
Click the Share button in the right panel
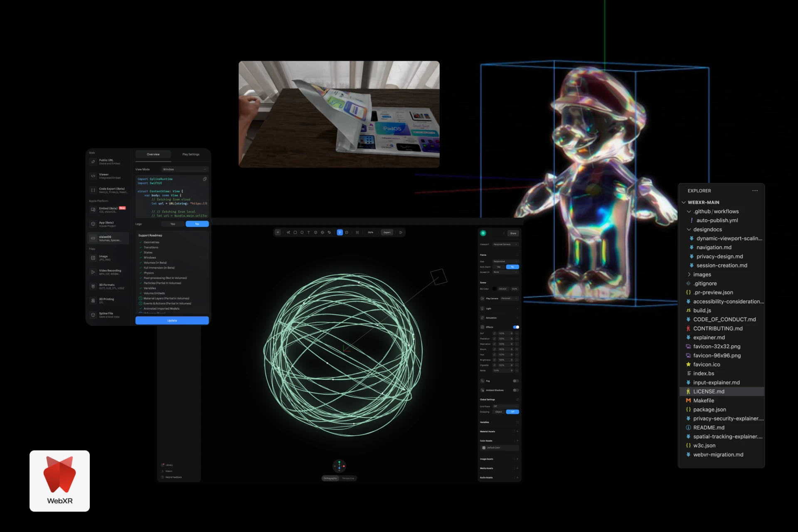(x=513, y=233)
